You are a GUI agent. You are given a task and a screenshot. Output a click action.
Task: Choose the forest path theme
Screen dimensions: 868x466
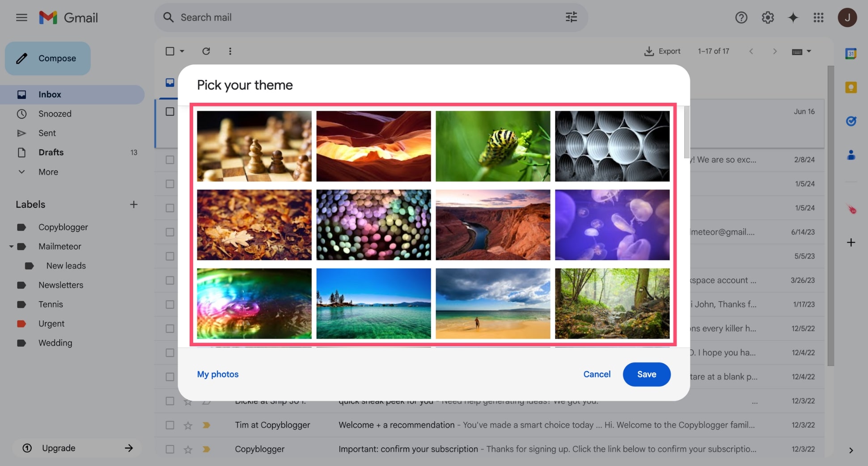click(612, 303)
